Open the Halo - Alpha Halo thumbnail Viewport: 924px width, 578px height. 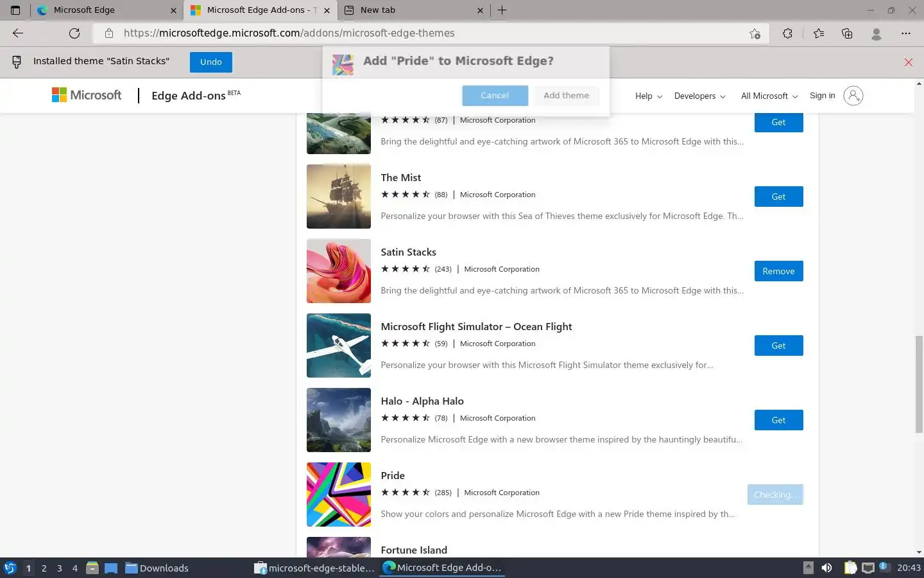point(339,420)
